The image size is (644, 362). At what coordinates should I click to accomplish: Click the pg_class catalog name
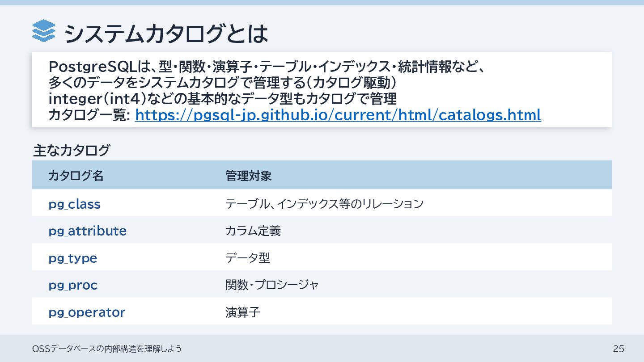tap(74, 204)
